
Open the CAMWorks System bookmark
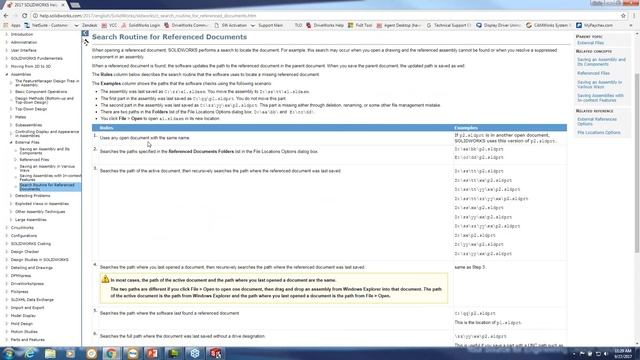click(549, 25)
